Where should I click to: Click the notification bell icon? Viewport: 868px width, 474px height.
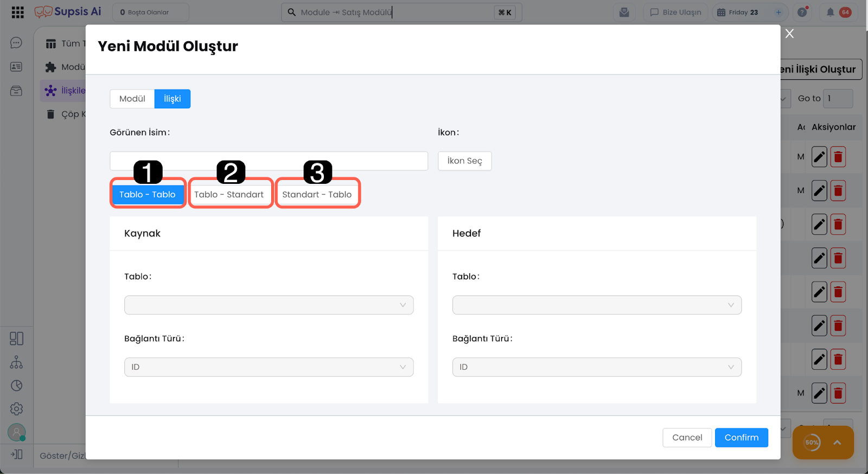click(x=830, y=12)
